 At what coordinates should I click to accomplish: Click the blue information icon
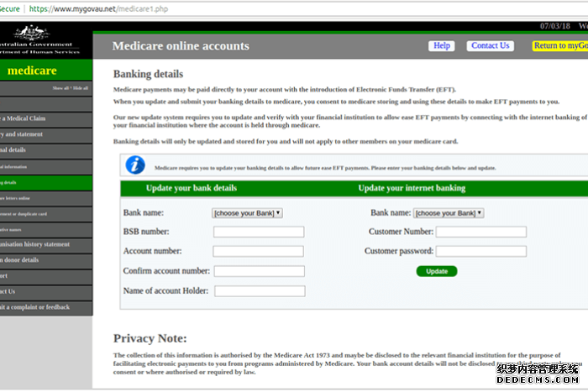click(x=135, y=165)
